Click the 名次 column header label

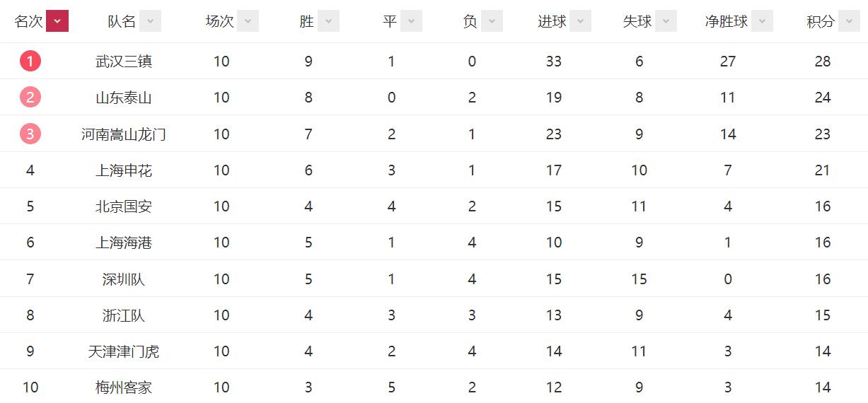coord(28,21)
